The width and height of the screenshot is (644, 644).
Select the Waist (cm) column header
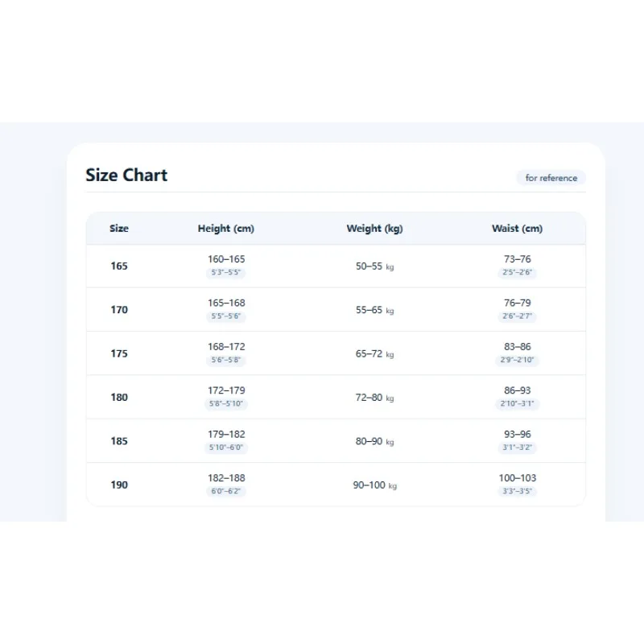coord(517,229)
